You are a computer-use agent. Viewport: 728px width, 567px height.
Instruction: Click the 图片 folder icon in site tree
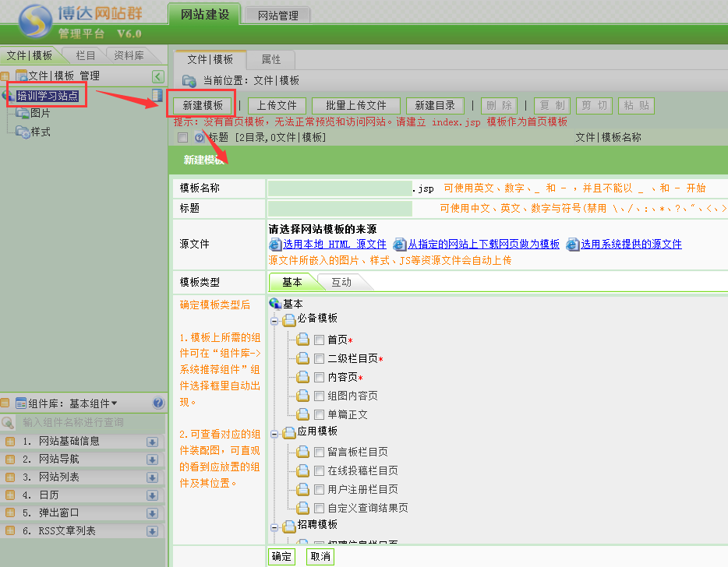tap(23, 114)
